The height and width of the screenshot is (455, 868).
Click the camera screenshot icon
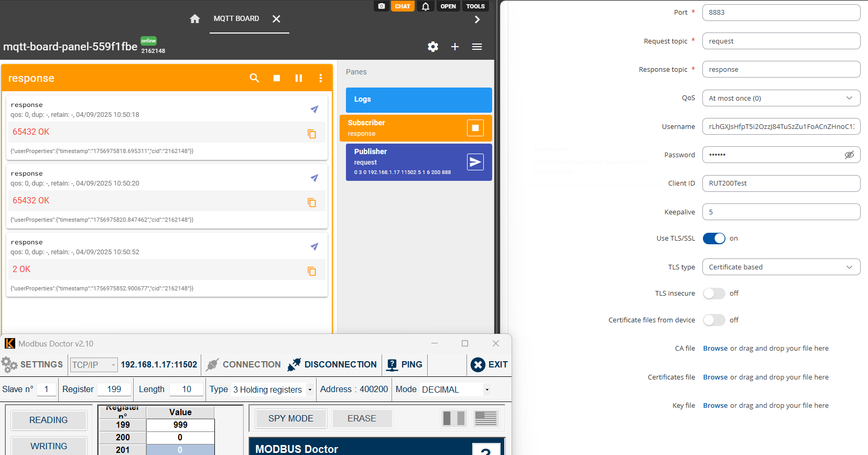click(382, 6)
